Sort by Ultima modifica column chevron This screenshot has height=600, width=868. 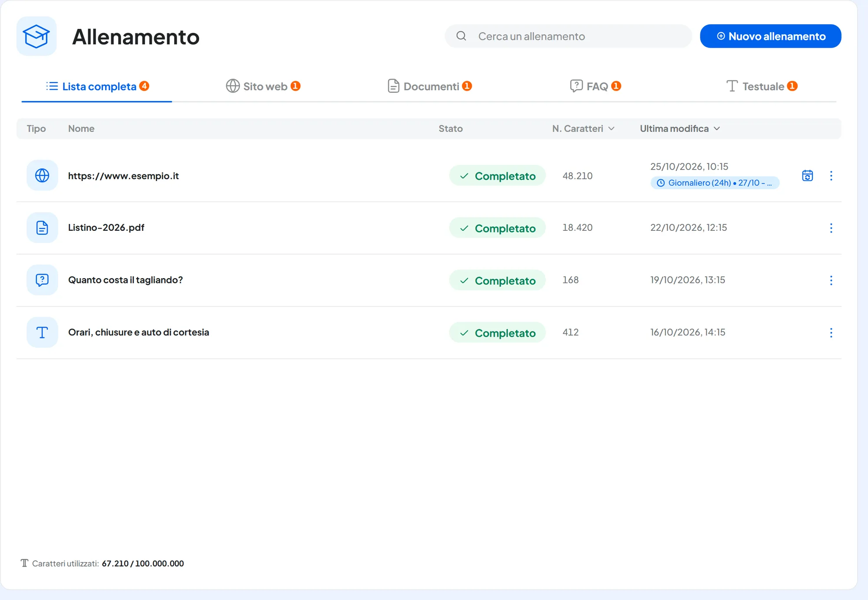tap(717, 128)
